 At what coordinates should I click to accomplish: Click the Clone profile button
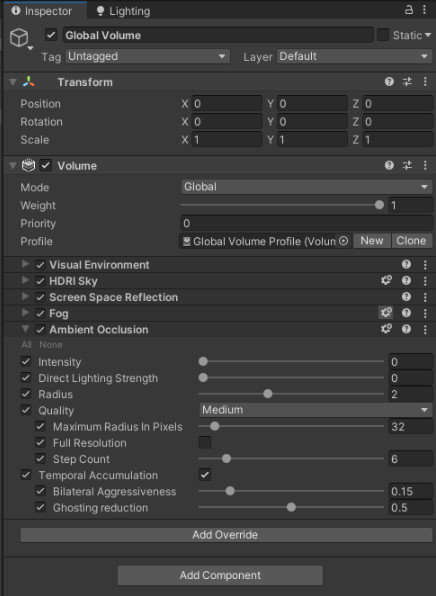(x=411, y=241)
